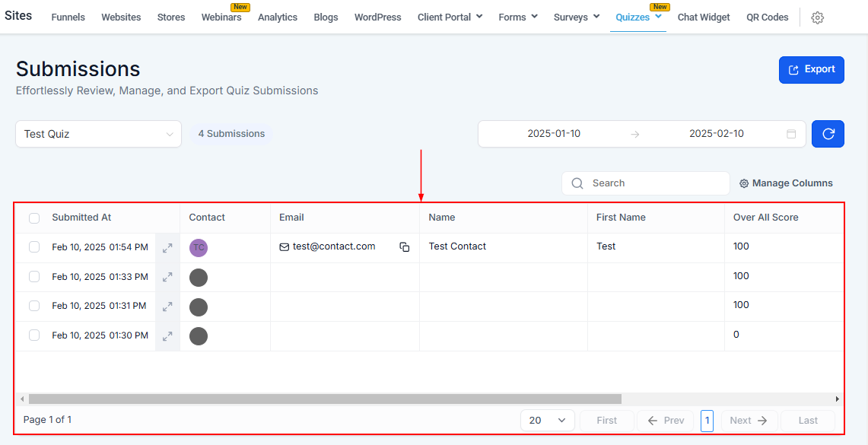Viewport: 868px width, 445px height.
Task: Export the quiz submissions
Action: point(811,70)
